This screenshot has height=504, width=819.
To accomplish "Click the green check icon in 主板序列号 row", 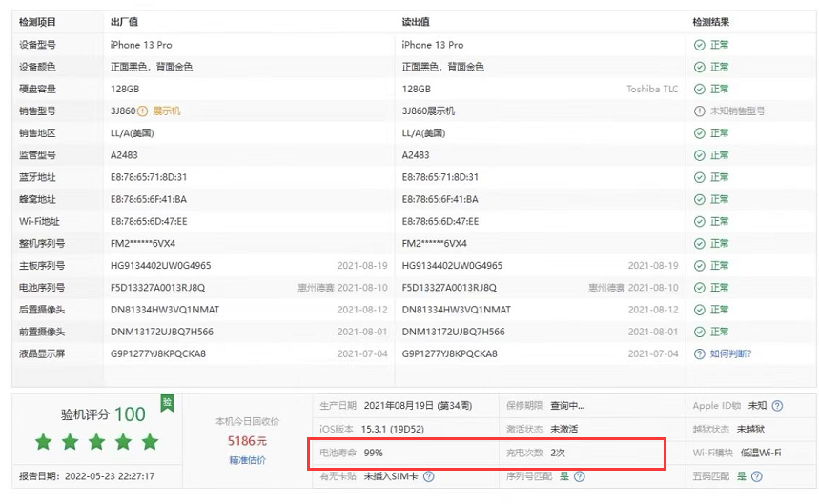I will (x=700, y=266).
